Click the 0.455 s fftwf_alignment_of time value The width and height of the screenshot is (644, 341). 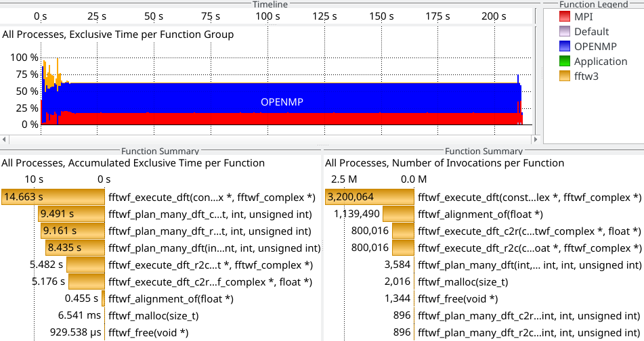coord(81,298)
